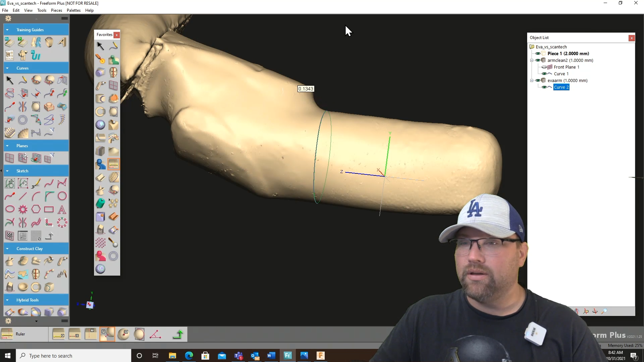Collapse the Curves section header

[7, 68]
